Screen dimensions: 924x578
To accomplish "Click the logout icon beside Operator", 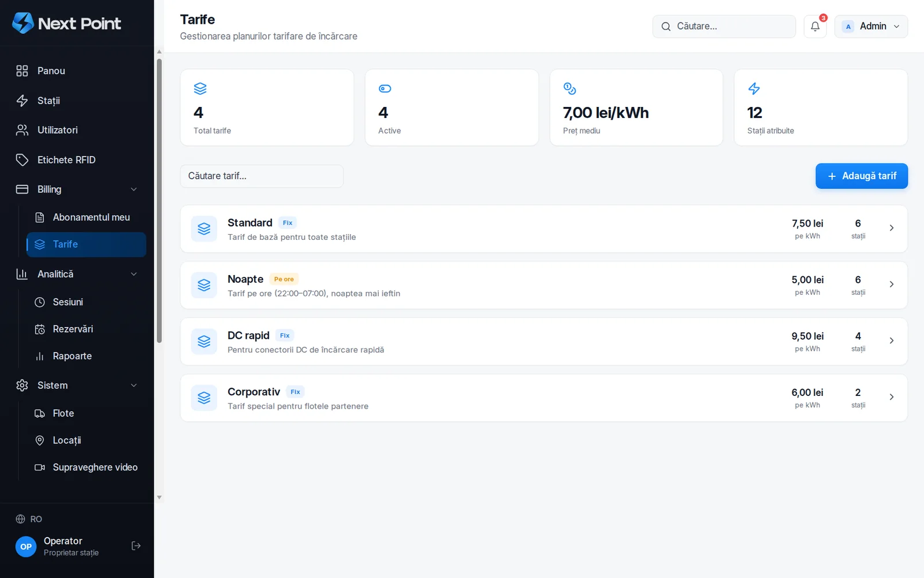I will 136,546.
